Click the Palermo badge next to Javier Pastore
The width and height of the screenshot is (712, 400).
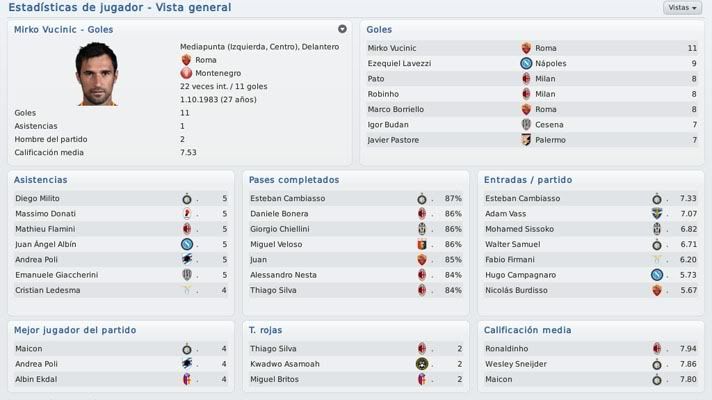526,140
